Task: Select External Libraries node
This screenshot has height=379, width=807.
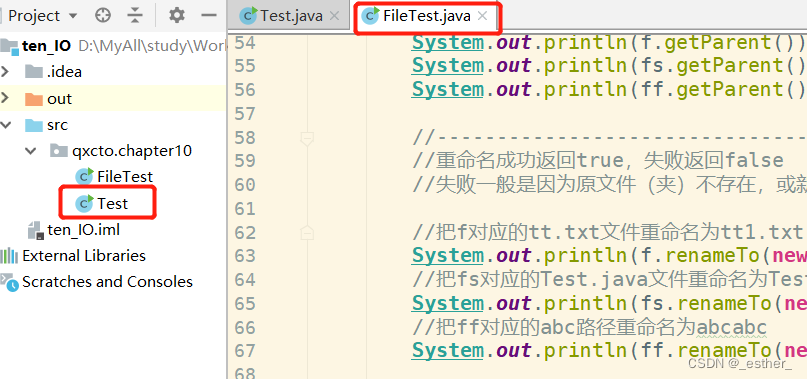Action: coord(84,255)
